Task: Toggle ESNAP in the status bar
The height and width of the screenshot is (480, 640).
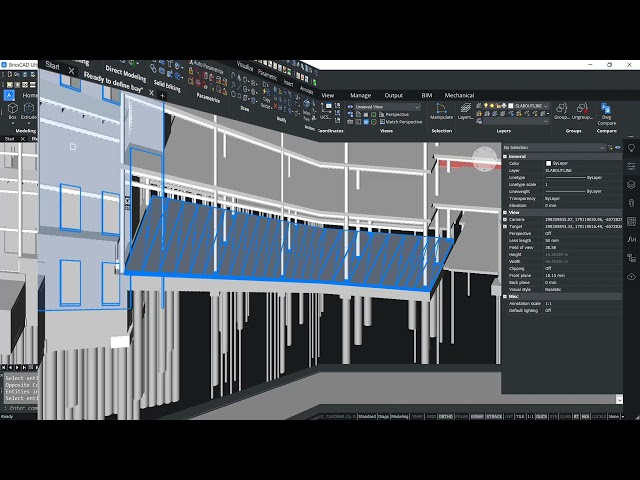Action: (x=477, y=416)
